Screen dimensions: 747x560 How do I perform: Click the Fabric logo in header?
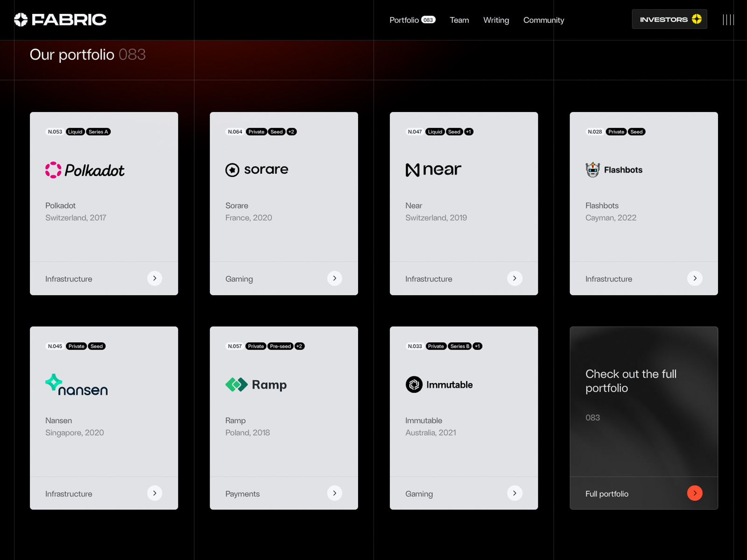tap(60, 20)
